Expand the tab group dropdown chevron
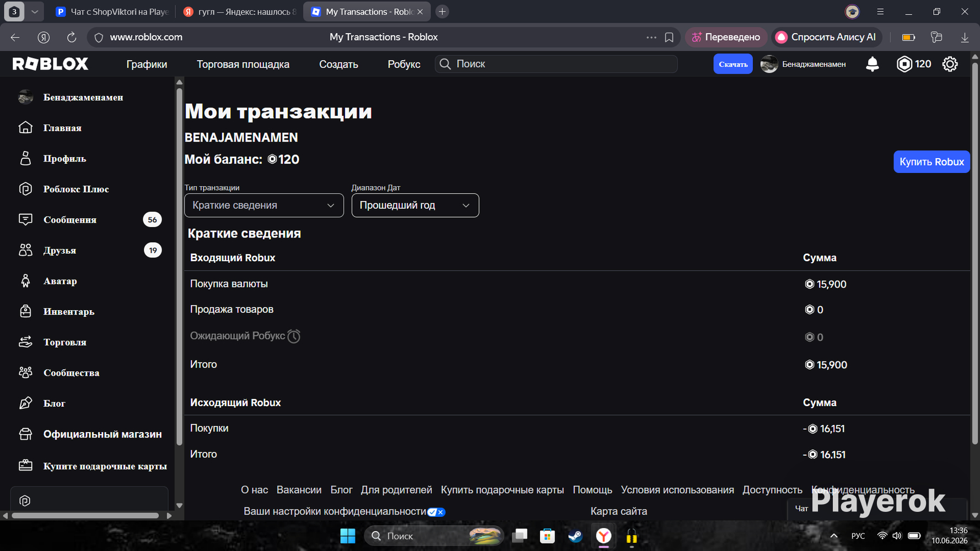The width and height of the screenshot is (980, 551). click(34, 12)
